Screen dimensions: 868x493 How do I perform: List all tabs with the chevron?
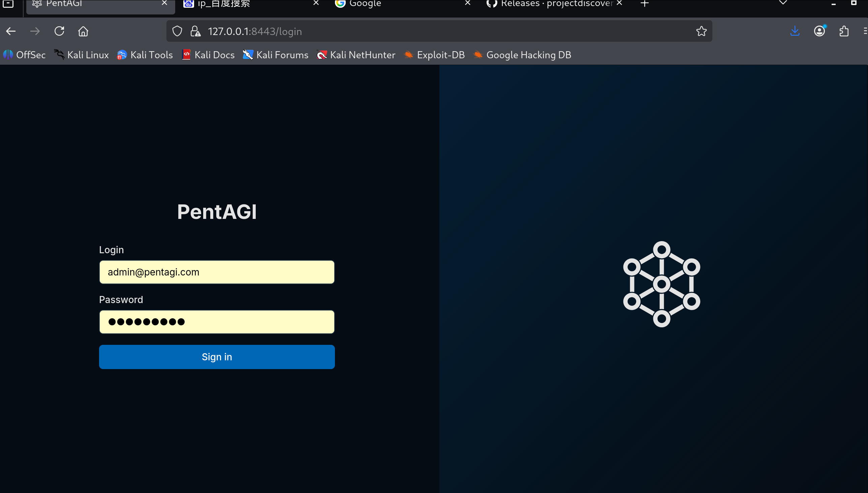pos(783,3)
